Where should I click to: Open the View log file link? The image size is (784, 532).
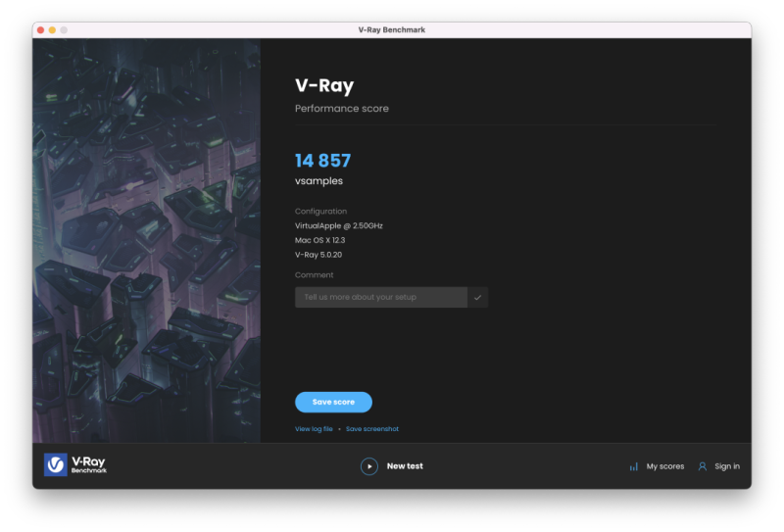[x=315, y=429]
